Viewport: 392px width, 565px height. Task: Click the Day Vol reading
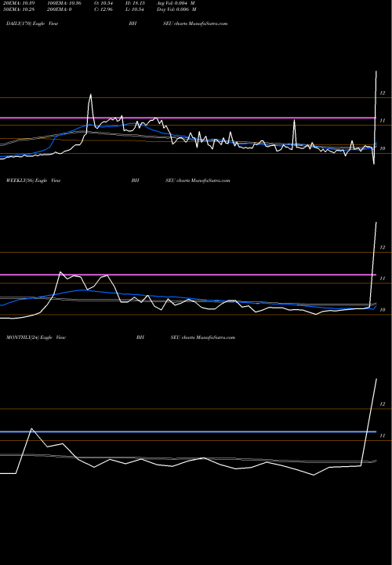tap(176, 9)
